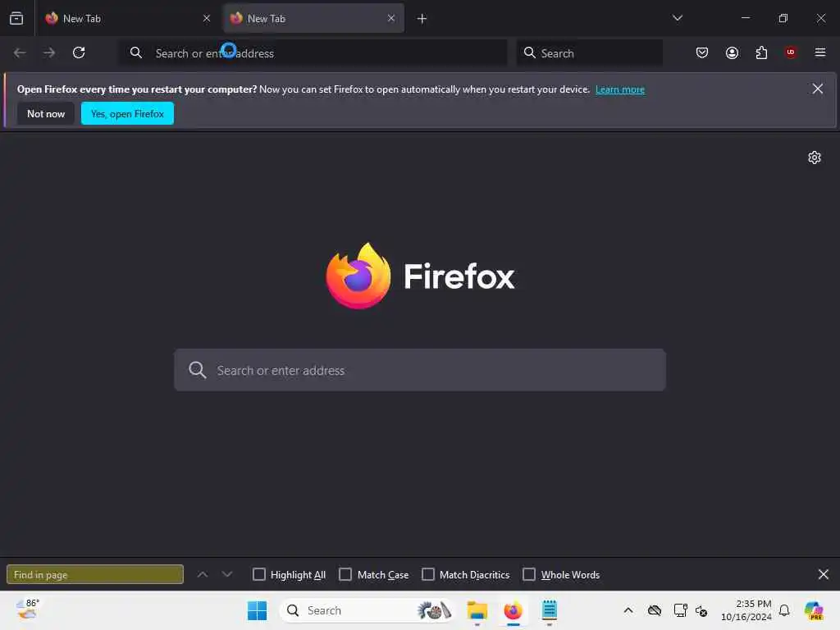Image resolution: width=840 pixels, height=630 pixels.
Task: Enable Whole Words checkbox
Action: pos(529,574)
